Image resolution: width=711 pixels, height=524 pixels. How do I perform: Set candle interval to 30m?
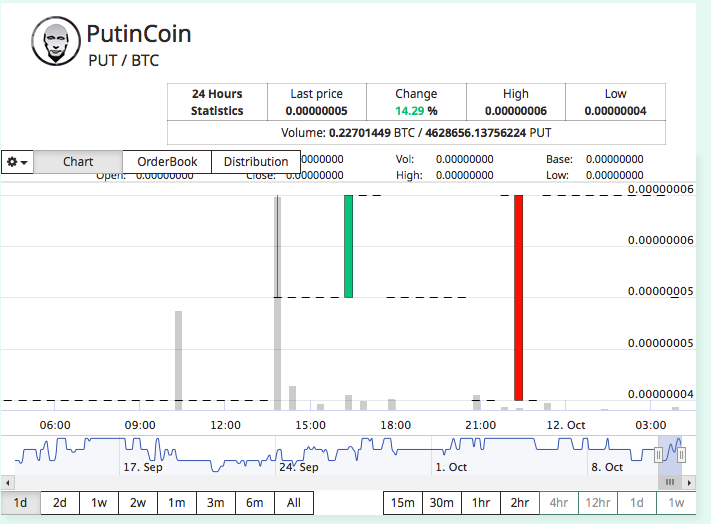(x=442, y=503)
